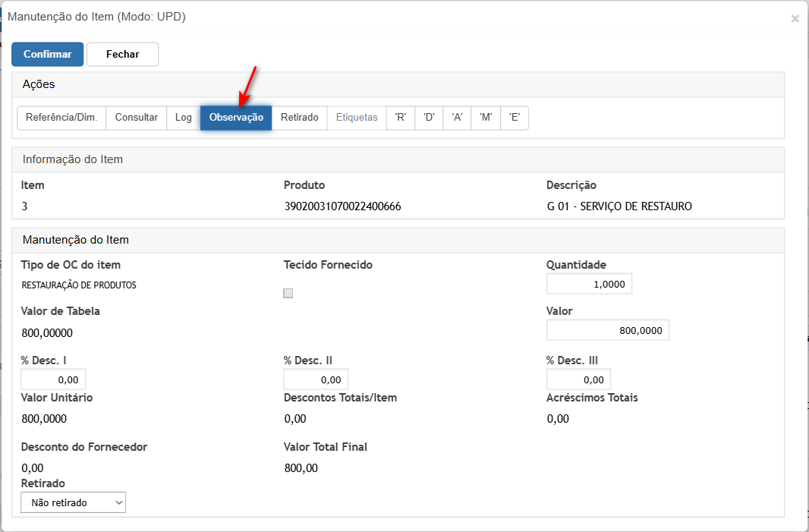The image size is (809, 532).
Task: Click into the Quantidade input field
Action: 589,284
